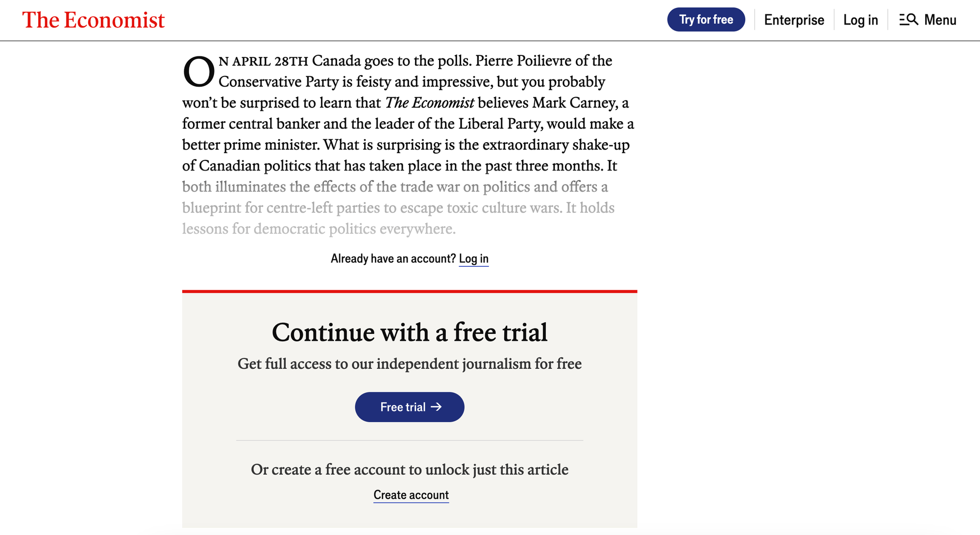
Task: Click the Create account link
Action: (411, 495)
